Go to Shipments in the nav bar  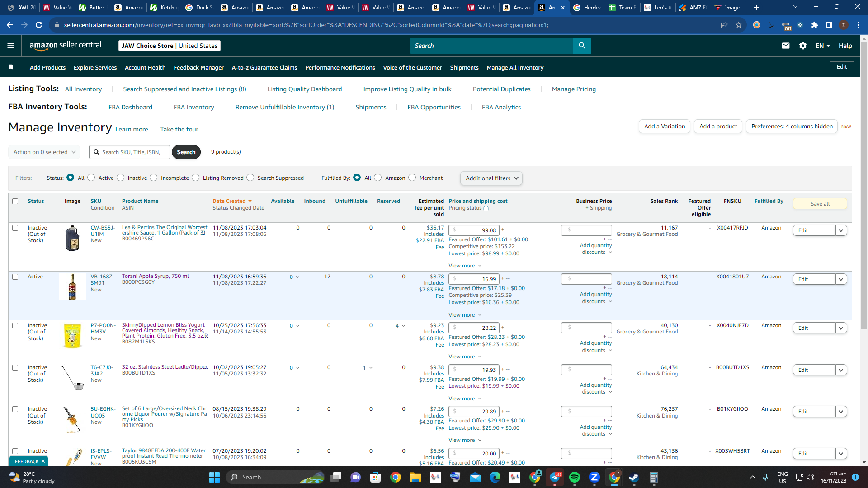point(464,67)
